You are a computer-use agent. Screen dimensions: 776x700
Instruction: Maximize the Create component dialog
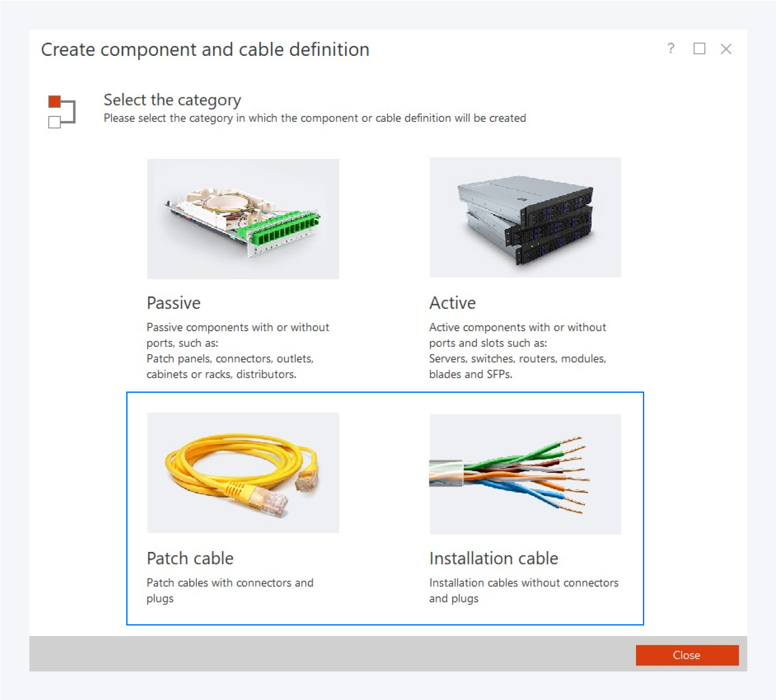[x=699, y=49]
